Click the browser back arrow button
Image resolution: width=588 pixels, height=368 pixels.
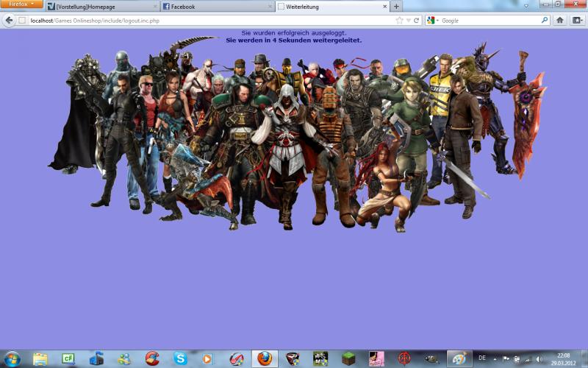(9, 21)
